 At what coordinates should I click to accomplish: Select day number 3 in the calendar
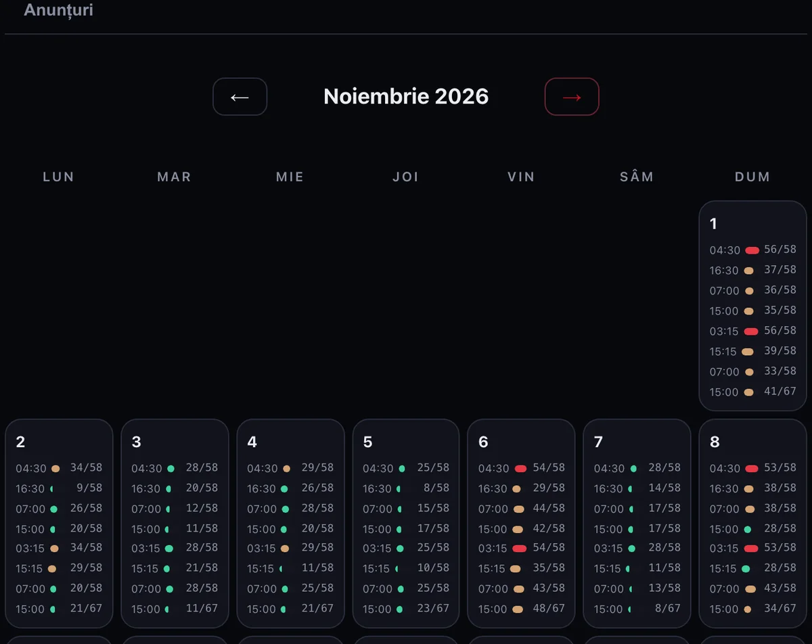click(137, 442)
